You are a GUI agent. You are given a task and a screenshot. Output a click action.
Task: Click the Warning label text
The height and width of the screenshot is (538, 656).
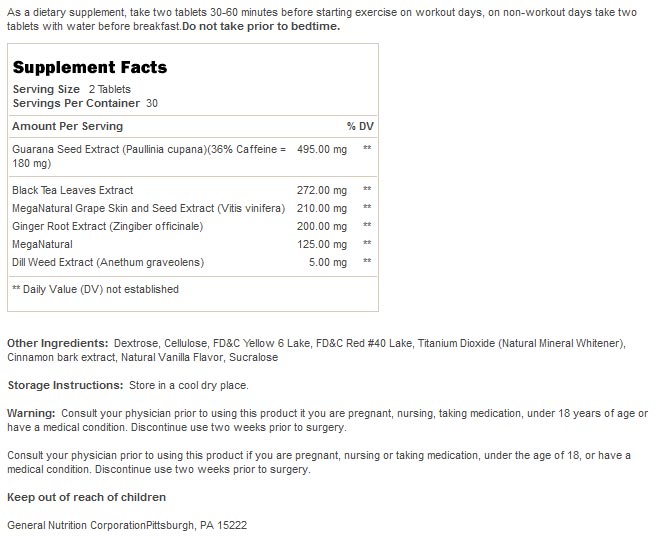(31, 413)
